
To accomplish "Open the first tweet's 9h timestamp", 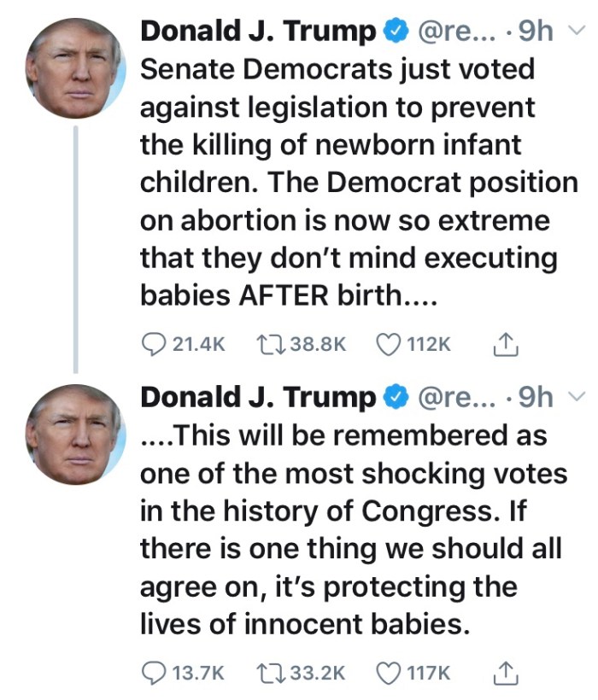I will [536, 32].
